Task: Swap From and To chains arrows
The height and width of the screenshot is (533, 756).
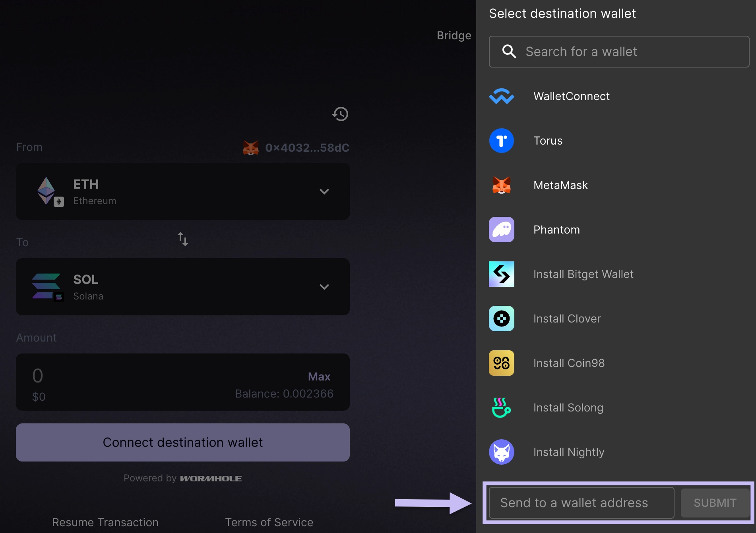Action: (183, 239)
